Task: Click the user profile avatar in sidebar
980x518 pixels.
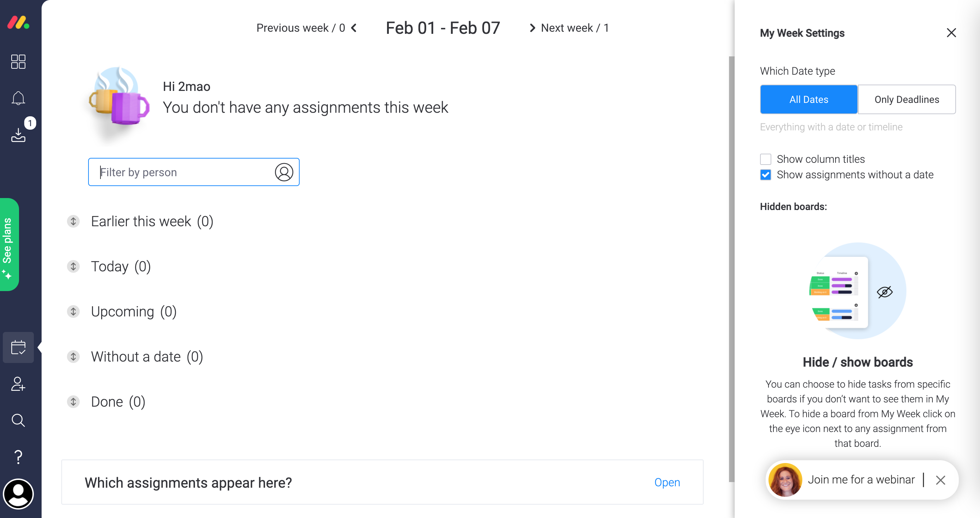Action: point(18,493)
